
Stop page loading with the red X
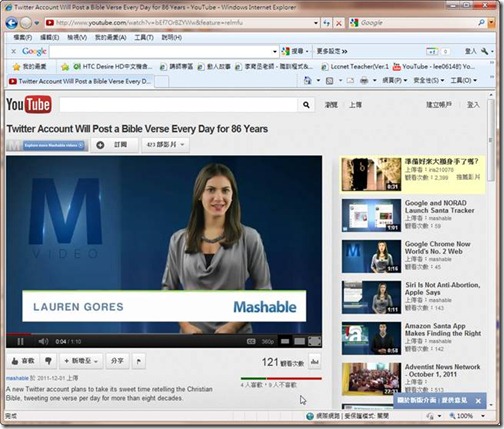coord(339,23)
